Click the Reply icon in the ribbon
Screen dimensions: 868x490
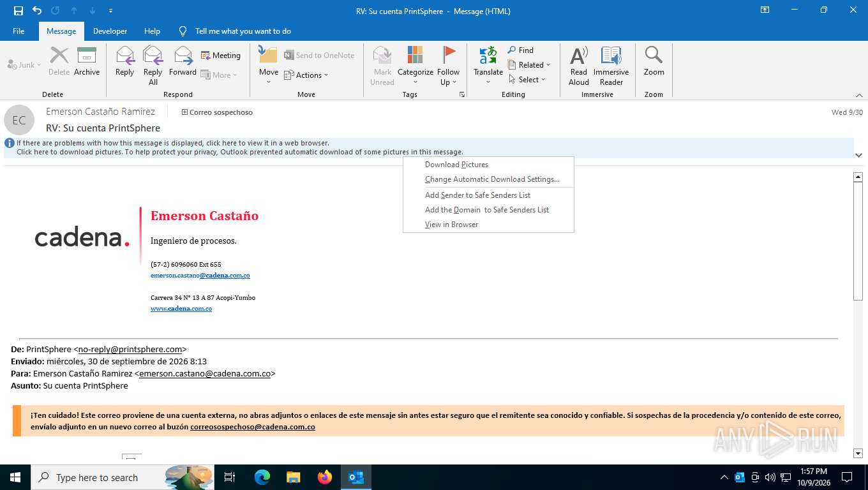click(x=125, y=62)
